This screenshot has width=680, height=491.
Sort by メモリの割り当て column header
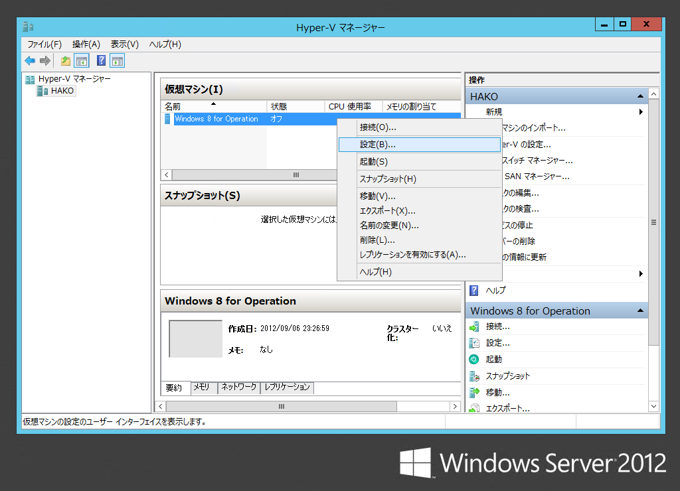click(x=422, y=106)
